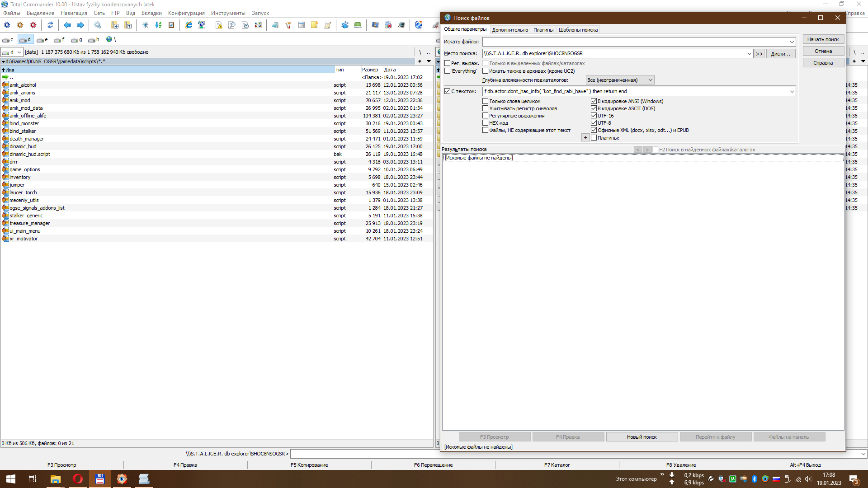Click 'Новый поиск' button
This screenshot has height=488, width=868.
(642, 437)
